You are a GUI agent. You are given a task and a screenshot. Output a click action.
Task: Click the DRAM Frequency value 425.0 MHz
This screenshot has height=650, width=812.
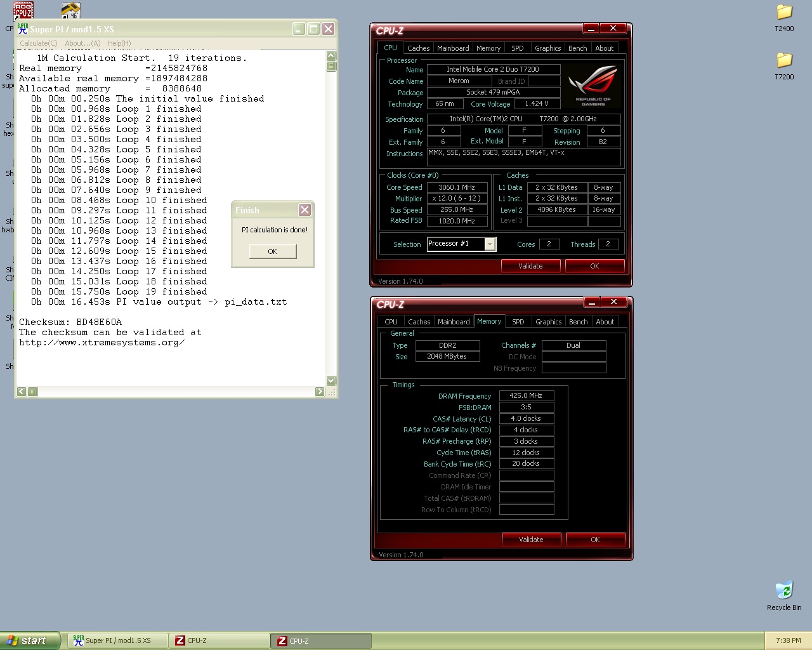[527, 395]
